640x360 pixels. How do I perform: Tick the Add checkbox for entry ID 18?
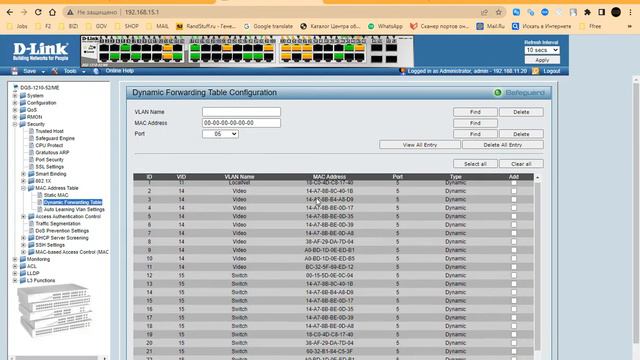coord(514,326)
